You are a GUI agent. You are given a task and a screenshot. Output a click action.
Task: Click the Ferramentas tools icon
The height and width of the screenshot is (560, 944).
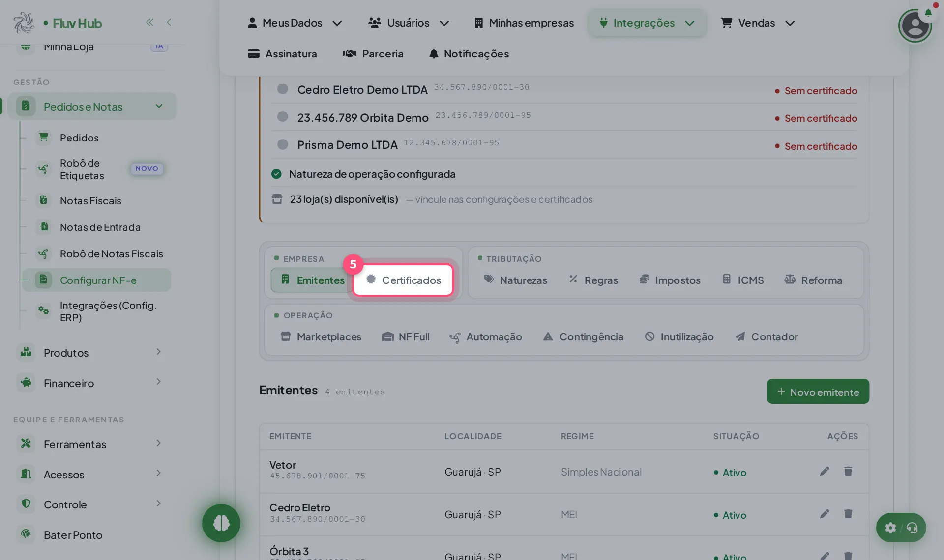click(26, 444)
